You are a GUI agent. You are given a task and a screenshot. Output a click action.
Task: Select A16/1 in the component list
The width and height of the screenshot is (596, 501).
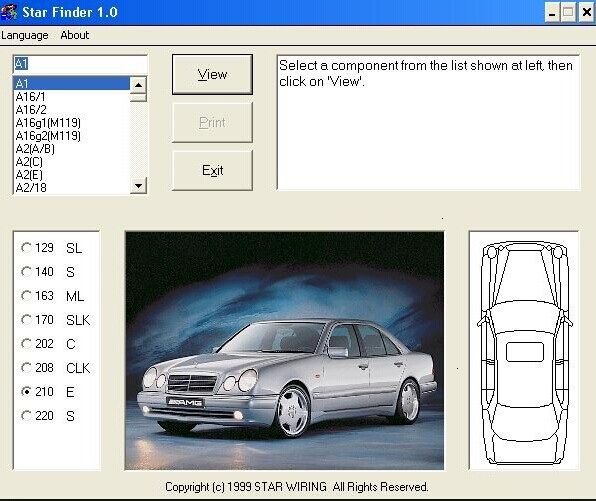[x=71, y=97]
